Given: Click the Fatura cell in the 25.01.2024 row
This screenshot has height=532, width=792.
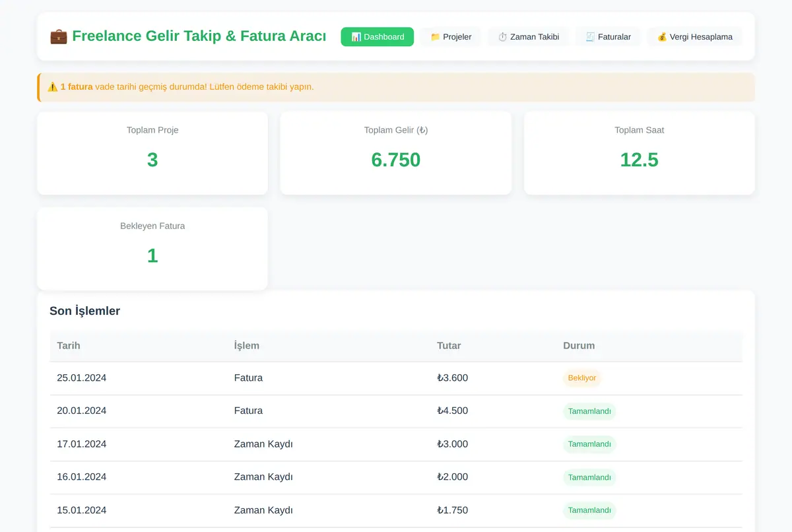Looking at the screenshot, I should pyautogui.click(x=248, y=378).
